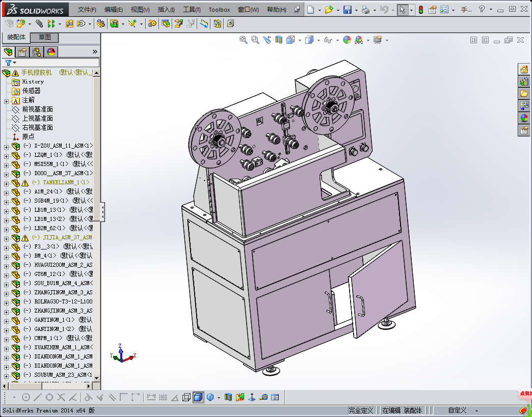
Task: Toggle wireframe display style button
Action: tap(187, 397)
